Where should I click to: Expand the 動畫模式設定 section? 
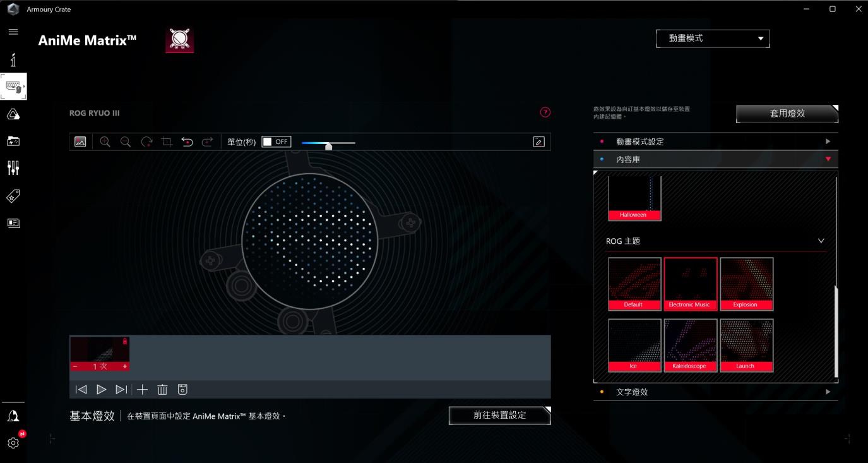(716, 141)
